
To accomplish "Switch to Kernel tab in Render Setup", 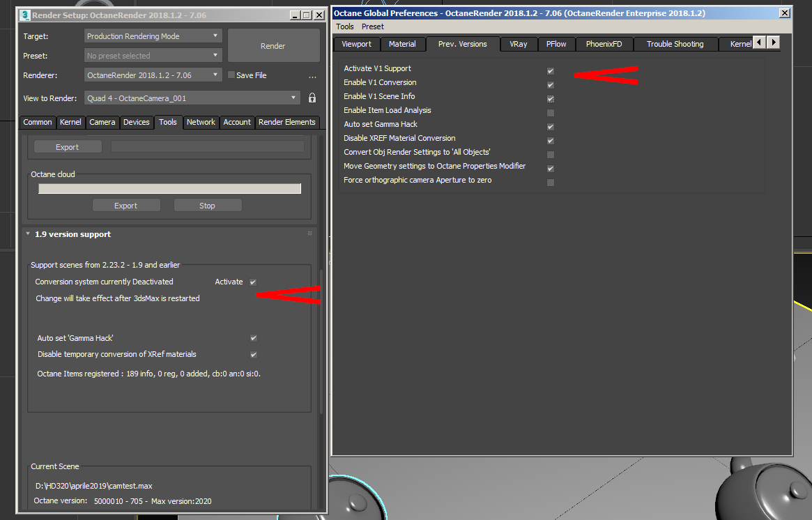I will coord(70,122).
